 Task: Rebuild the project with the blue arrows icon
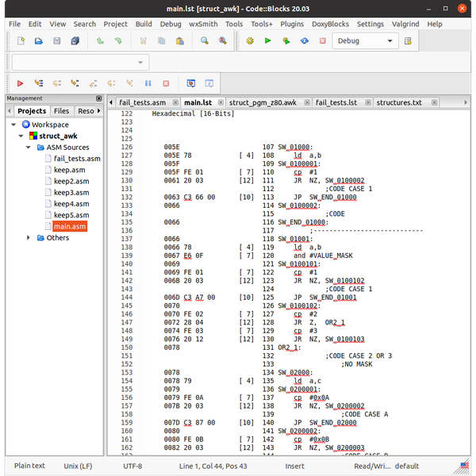305,40
